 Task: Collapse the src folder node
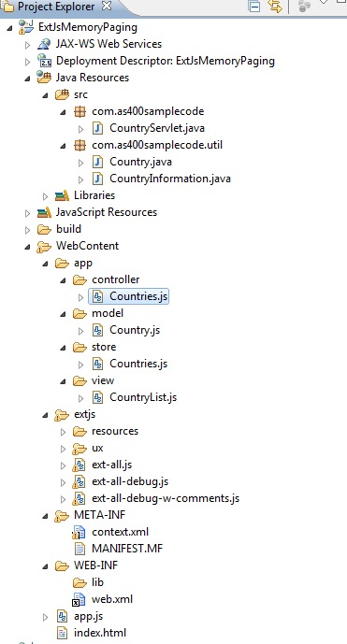(46, 95)
